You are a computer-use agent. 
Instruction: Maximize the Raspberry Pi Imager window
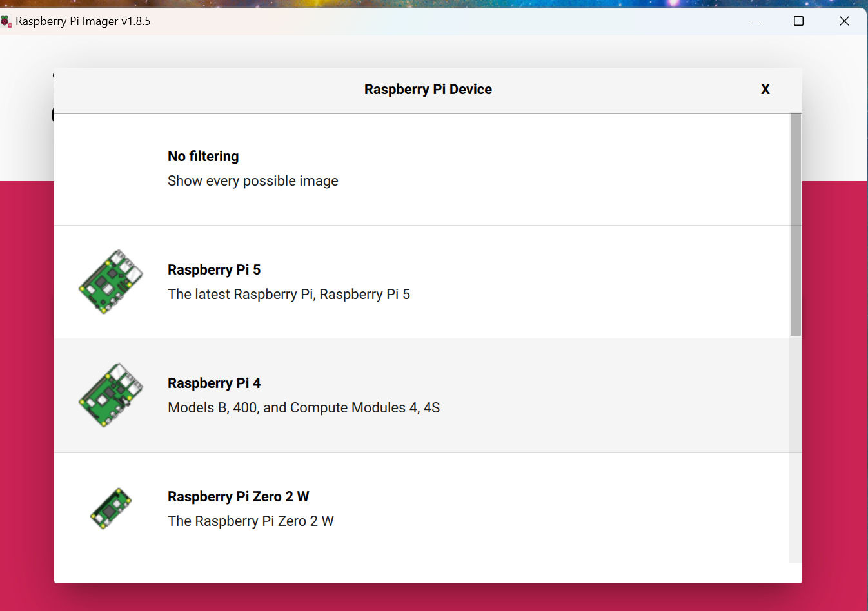798,21
